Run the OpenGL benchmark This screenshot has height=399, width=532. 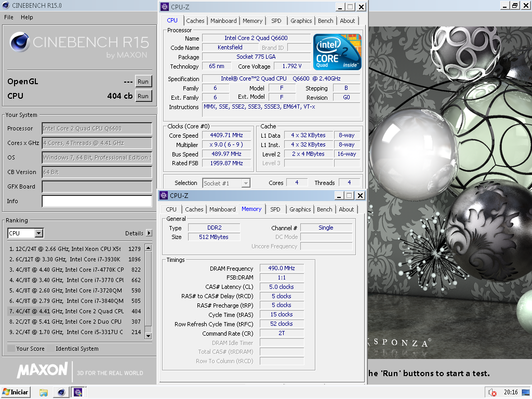tap(143, 82)
